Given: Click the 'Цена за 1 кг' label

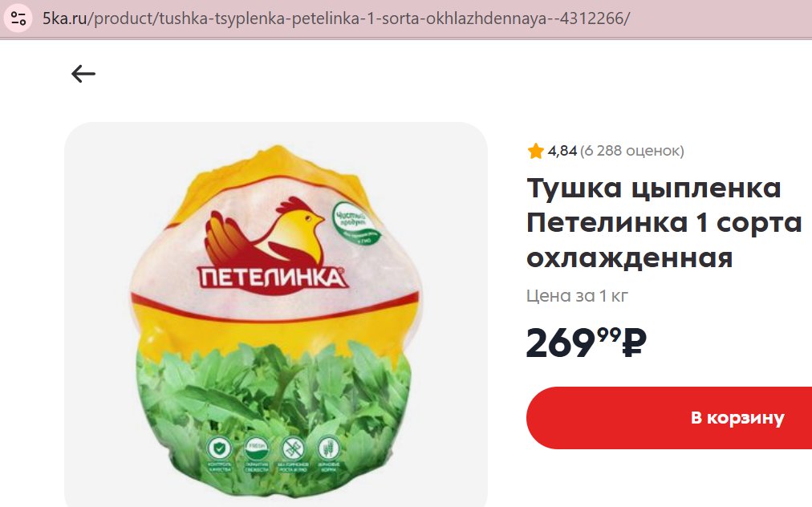Looking at the screenshot, I should (577, 296).
